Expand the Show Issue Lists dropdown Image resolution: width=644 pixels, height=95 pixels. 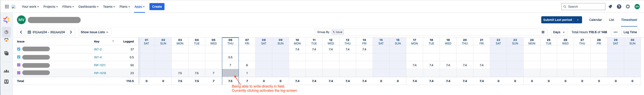pos(95,32)
